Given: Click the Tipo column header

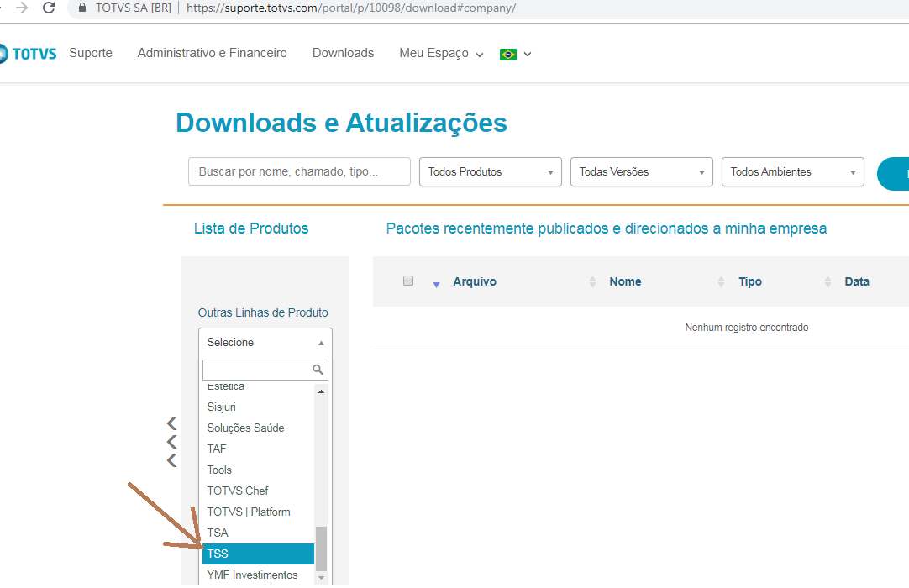Looking at the screenshot, I should [x=750, y=281].
